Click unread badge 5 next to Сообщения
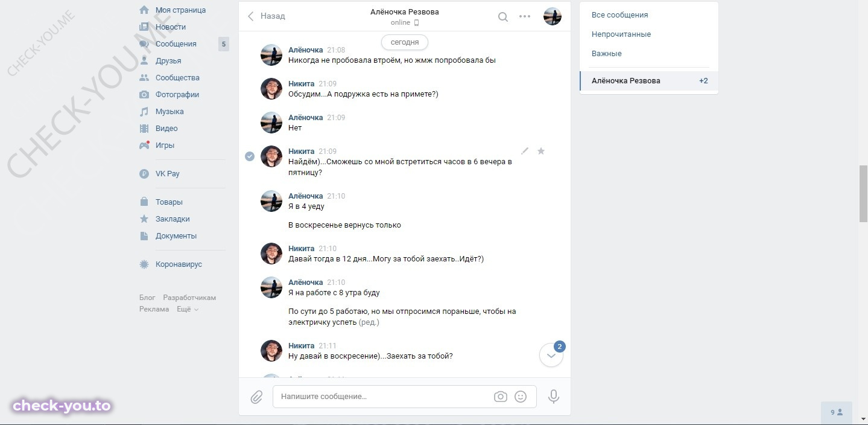 coord(223,43)
